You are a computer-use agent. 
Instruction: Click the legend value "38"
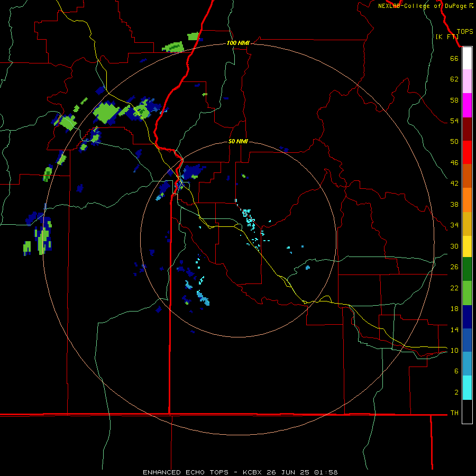[x=454, y=204]
